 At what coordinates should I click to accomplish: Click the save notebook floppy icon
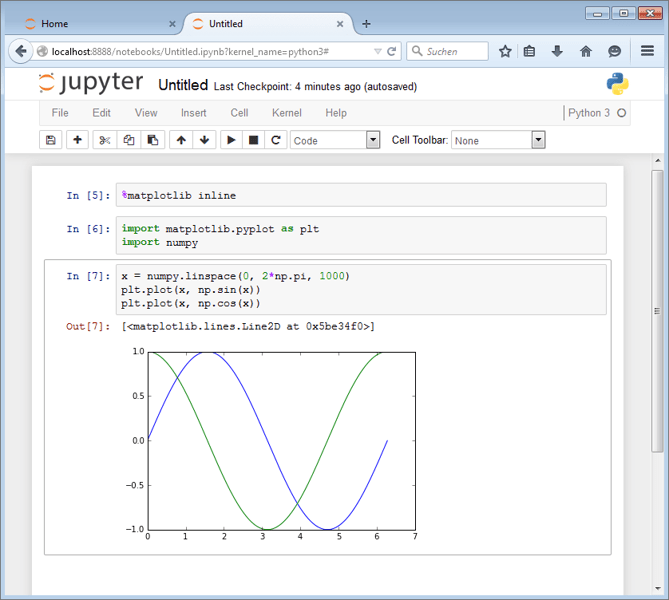coord(51,140)
